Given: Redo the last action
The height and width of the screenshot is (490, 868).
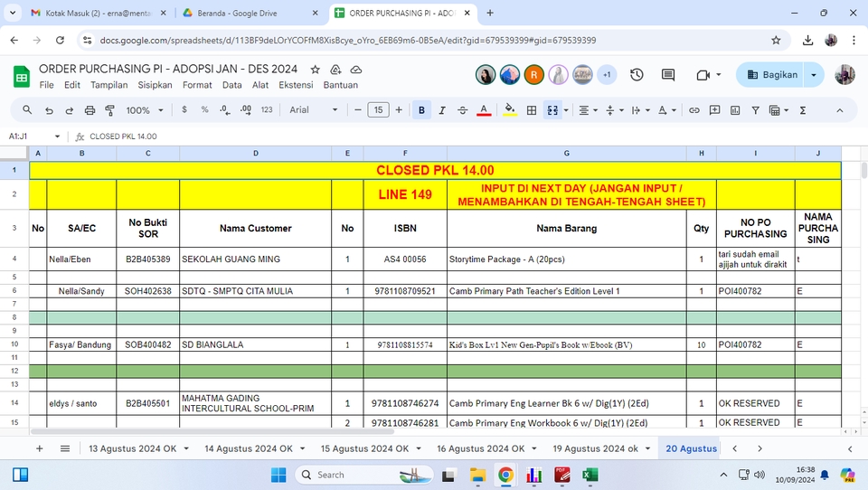Looking at the screenshot, I should pyautogui.click(x=70, y=110).
